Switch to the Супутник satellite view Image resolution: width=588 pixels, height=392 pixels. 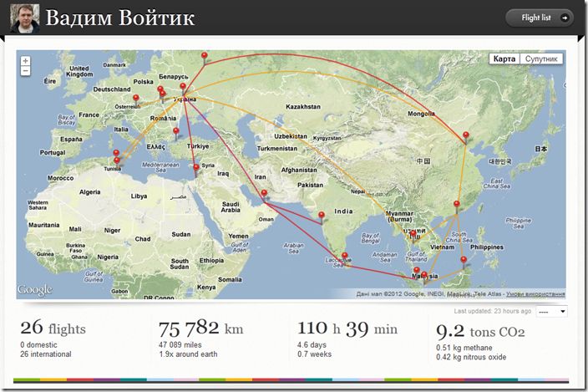pos(541,59)
